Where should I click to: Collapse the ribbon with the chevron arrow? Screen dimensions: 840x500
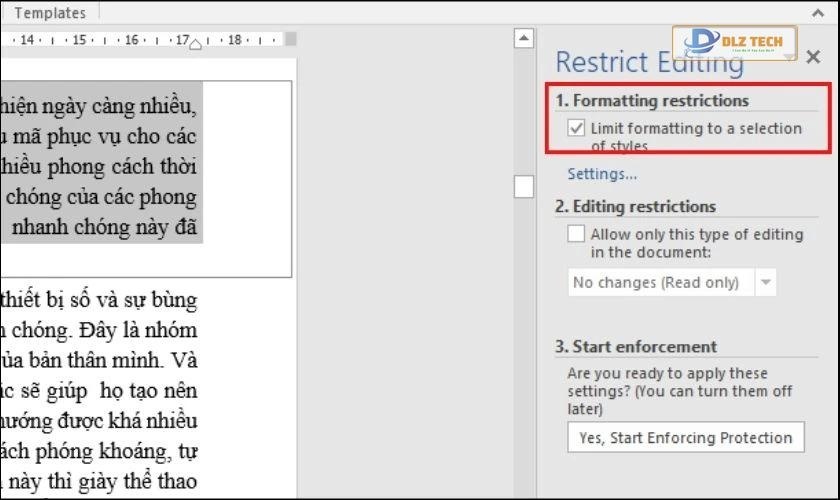coord(816,13)
